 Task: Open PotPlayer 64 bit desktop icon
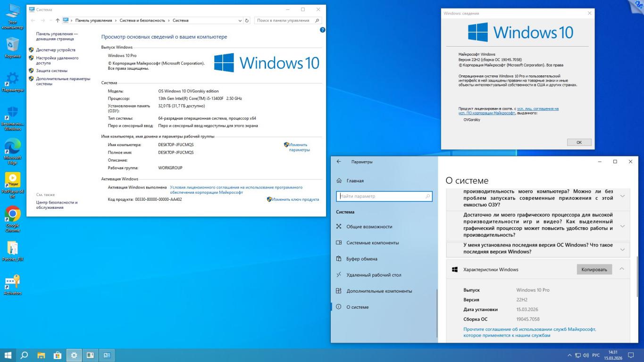(x=12, y=181)
